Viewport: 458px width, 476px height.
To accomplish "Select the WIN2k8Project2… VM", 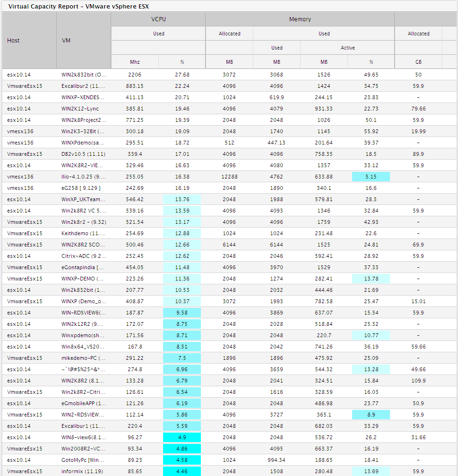I will (x=84, y=120).
